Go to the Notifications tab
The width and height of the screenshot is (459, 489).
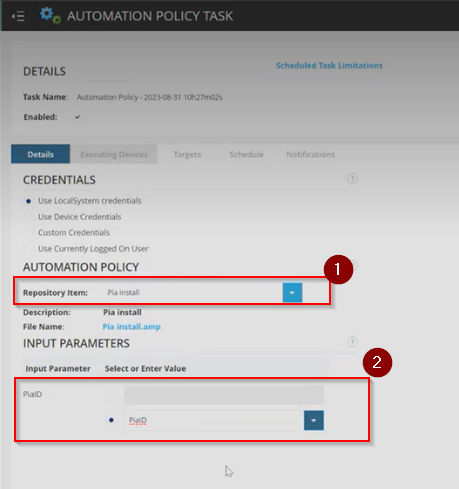(311, 154)
